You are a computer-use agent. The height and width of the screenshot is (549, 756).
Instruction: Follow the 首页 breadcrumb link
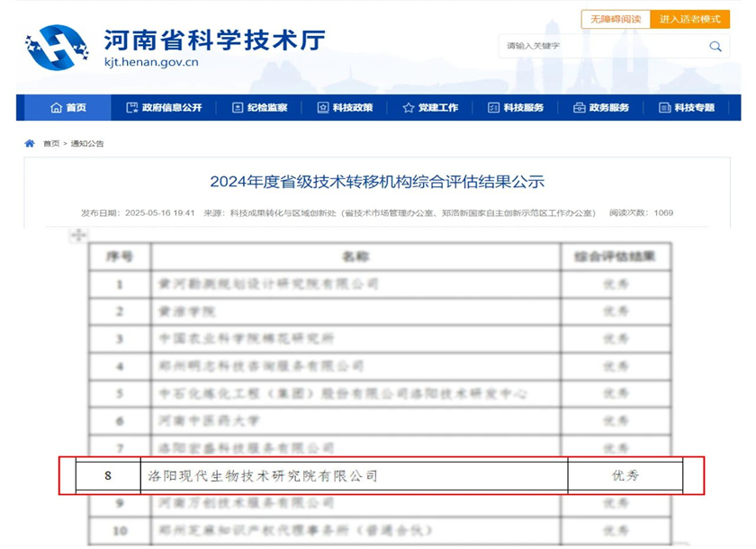tap(51, 144)
